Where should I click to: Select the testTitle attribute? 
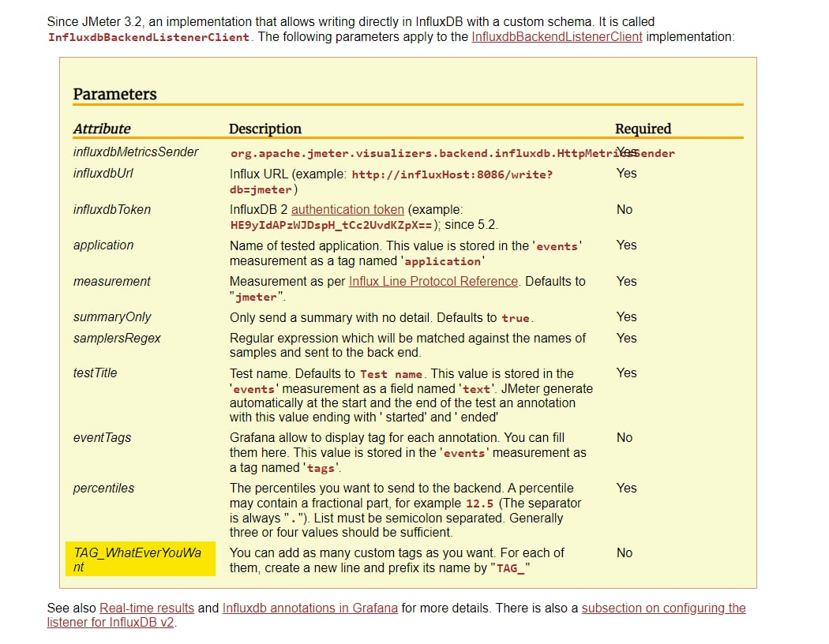[96, 373]
